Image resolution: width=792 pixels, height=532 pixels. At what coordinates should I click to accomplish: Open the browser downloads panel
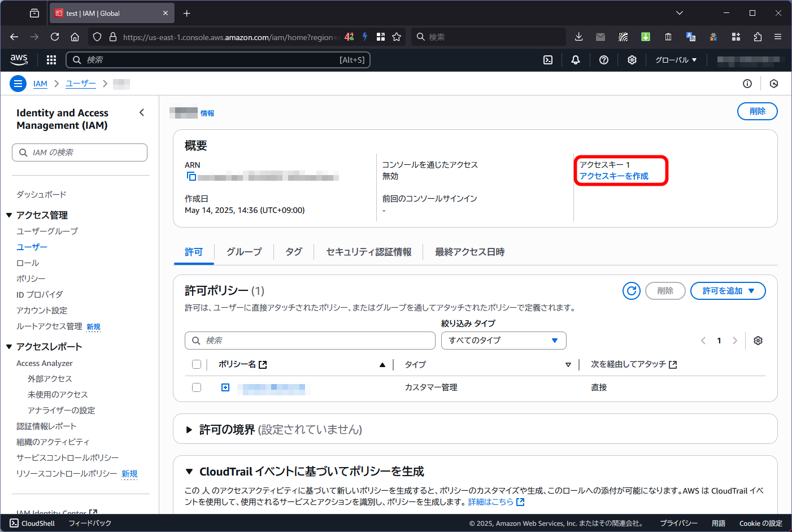coord(578,37)
